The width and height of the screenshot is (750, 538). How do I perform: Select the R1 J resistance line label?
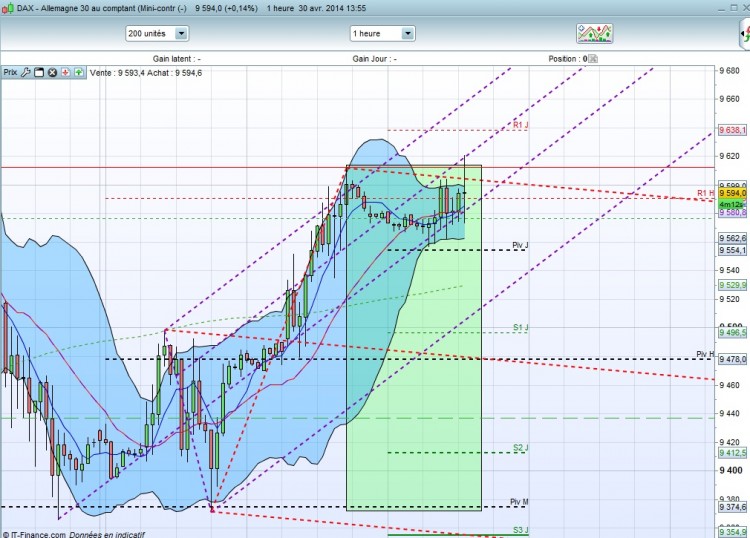coord(520,125)
